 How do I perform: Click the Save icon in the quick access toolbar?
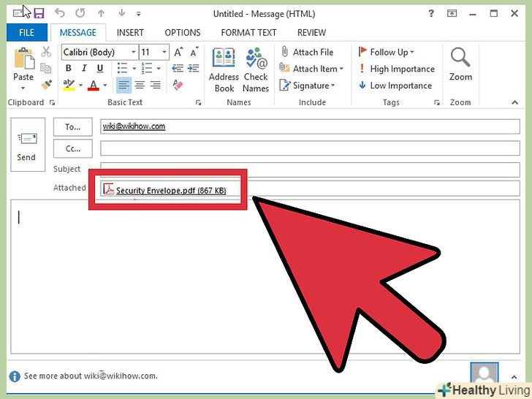pos(39,14)
